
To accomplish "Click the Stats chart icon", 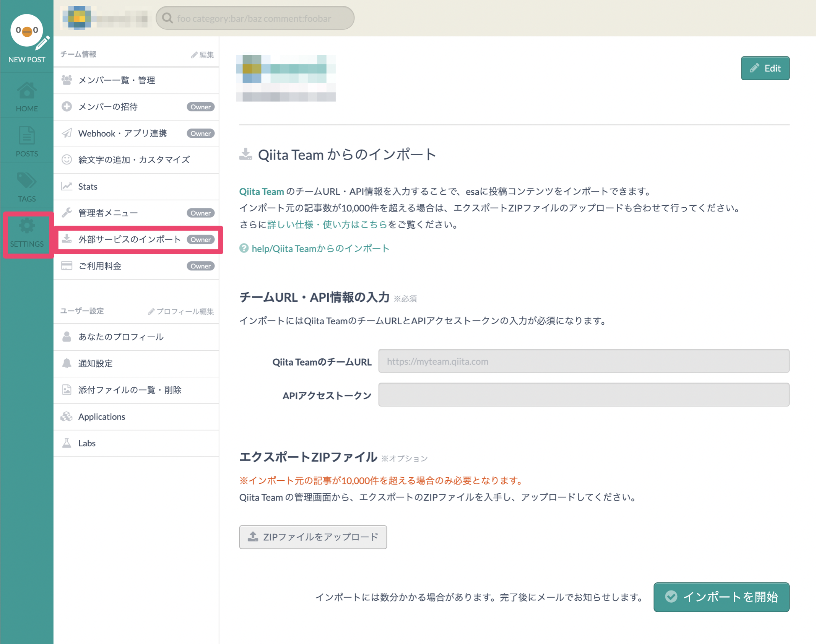I will tap(67, 186).
